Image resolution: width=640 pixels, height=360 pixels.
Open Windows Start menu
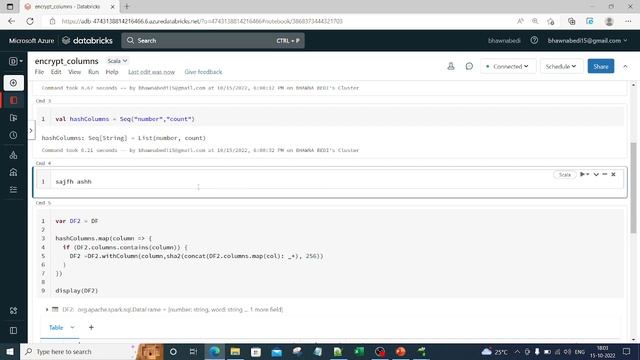[10, 351]
